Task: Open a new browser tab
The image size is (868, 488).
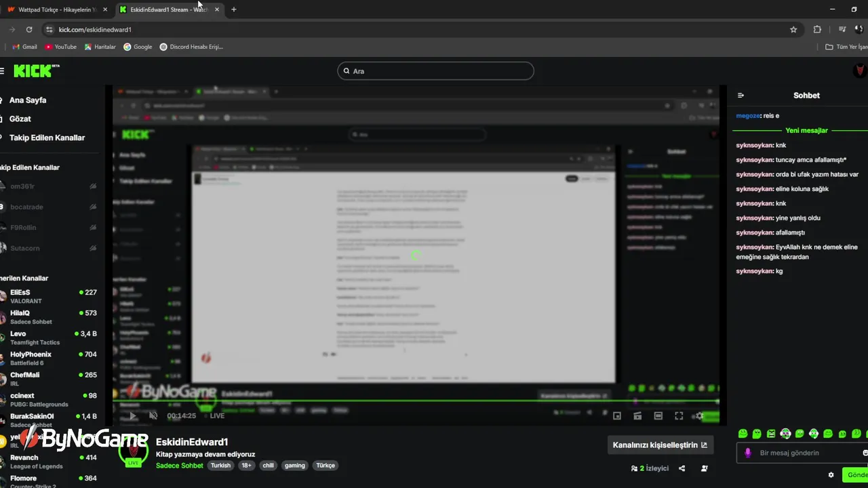Action: [x=234, y=9]
